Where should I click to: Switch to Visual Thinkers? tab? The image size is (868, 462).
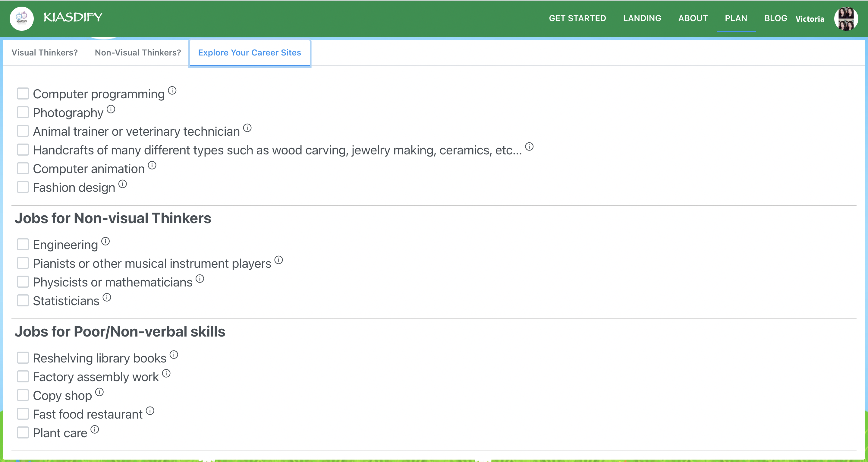45,52
